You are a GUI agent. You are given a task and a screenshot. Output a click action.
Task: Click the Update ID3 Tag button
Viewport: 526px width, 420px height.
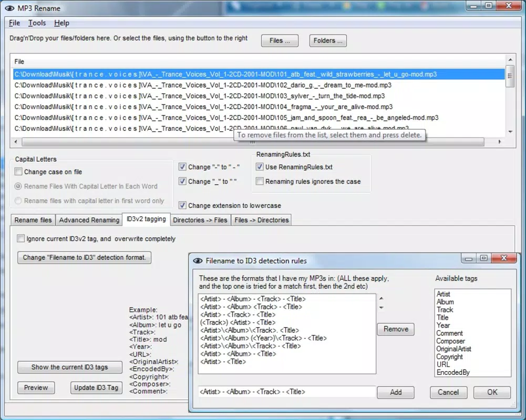click(96, 387)
